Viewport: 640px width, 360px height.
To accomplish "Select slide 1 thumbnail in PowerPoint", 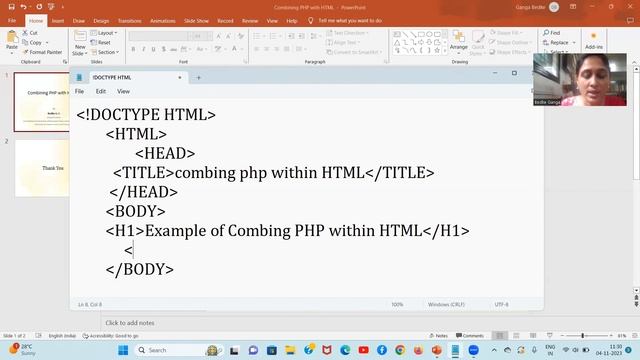I will point(42,102).
